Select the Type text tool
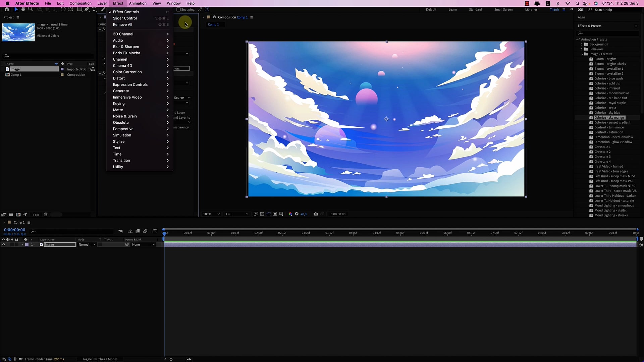644x362 pixels. [94, 9]
